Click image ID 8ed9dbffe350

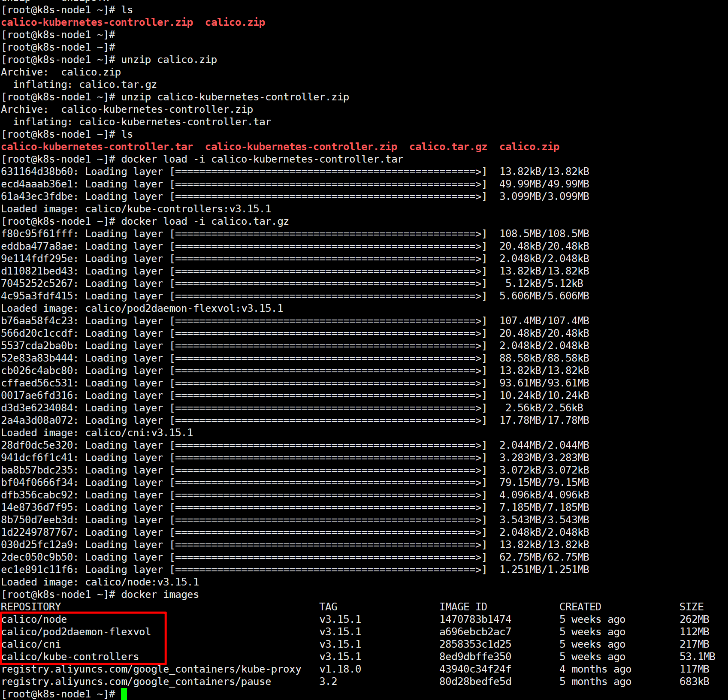pos(475,657)
